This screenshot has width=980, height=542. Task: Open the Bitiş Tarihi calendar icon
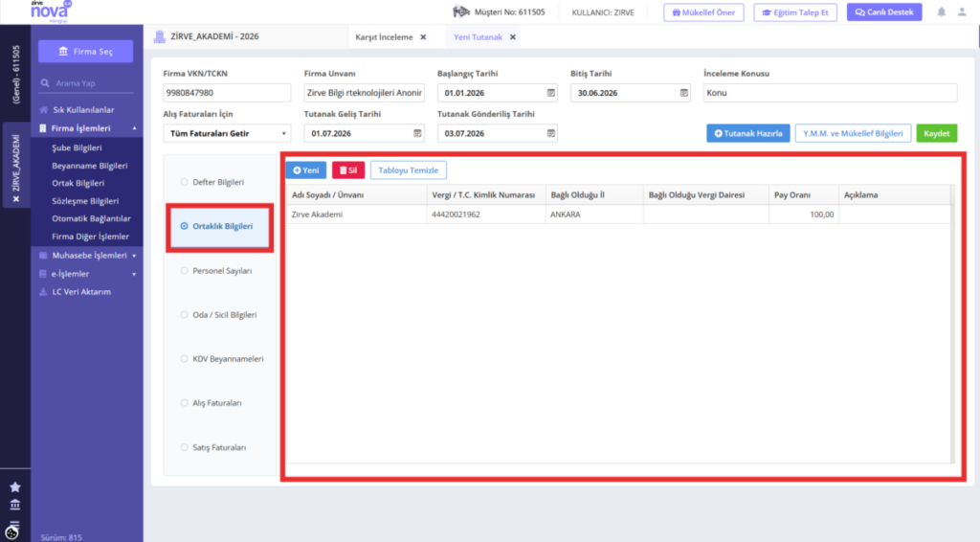click(x=683, y=93)
